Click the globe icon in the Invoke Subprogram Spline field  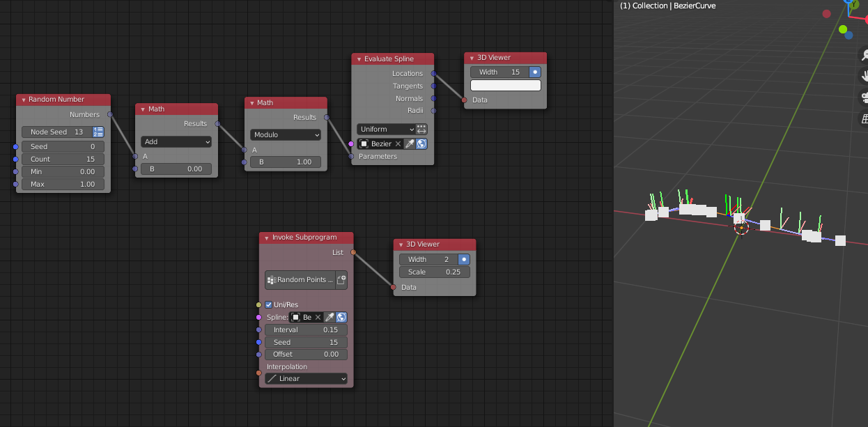coord(341,317)
